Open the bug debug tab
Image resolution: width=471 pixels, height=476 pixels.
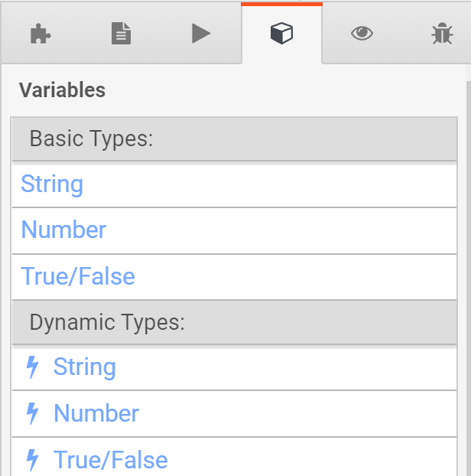441,34
